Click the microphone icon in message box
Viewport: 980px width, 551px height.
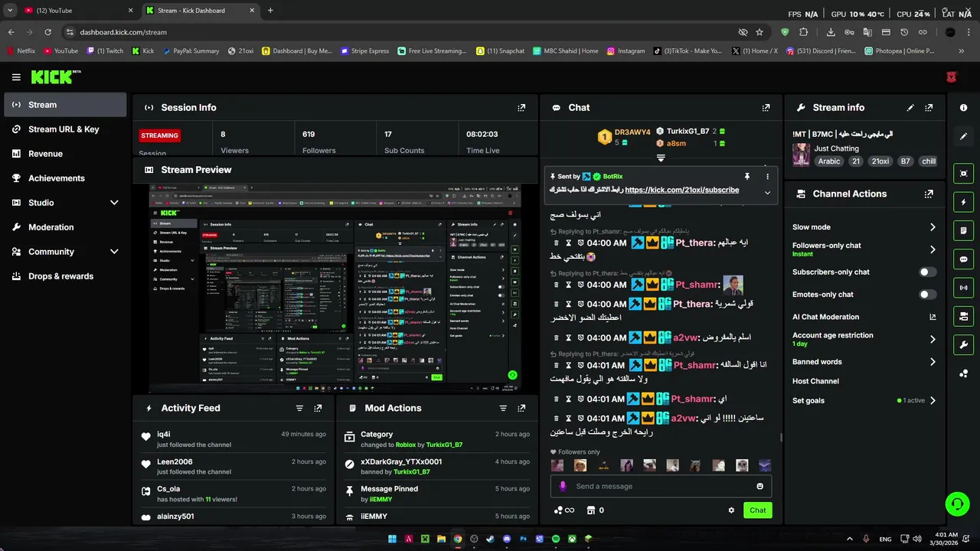point(563,486)
